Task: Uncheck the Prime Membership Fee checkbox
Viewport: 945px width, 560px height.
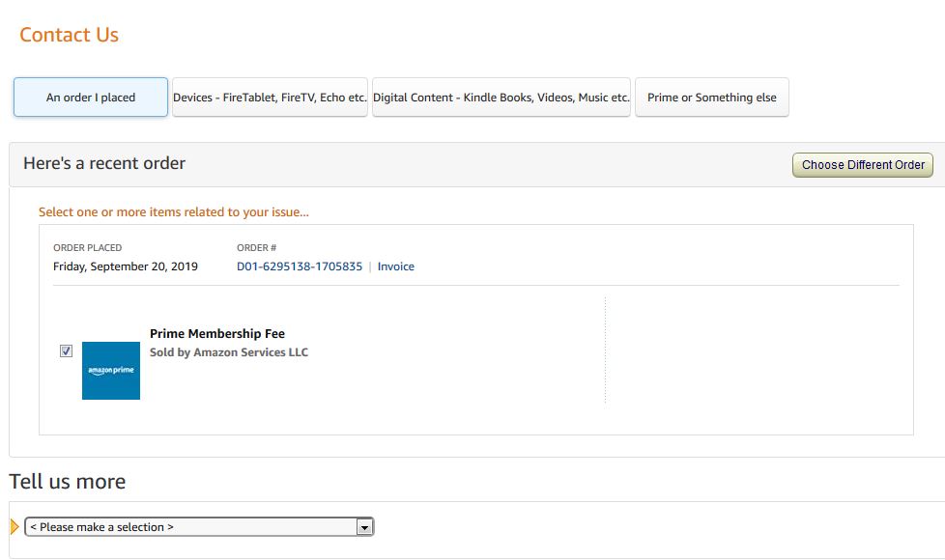Action: 67,350
